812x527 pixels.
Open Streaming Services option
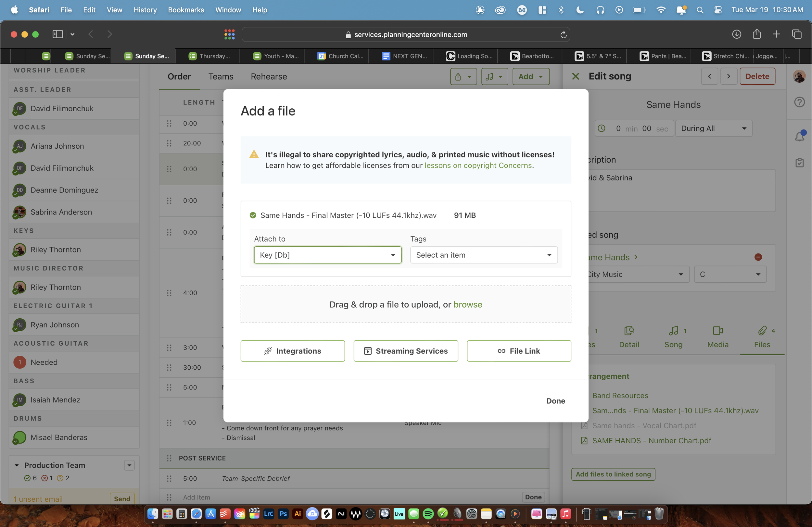(x=406, y=351)
